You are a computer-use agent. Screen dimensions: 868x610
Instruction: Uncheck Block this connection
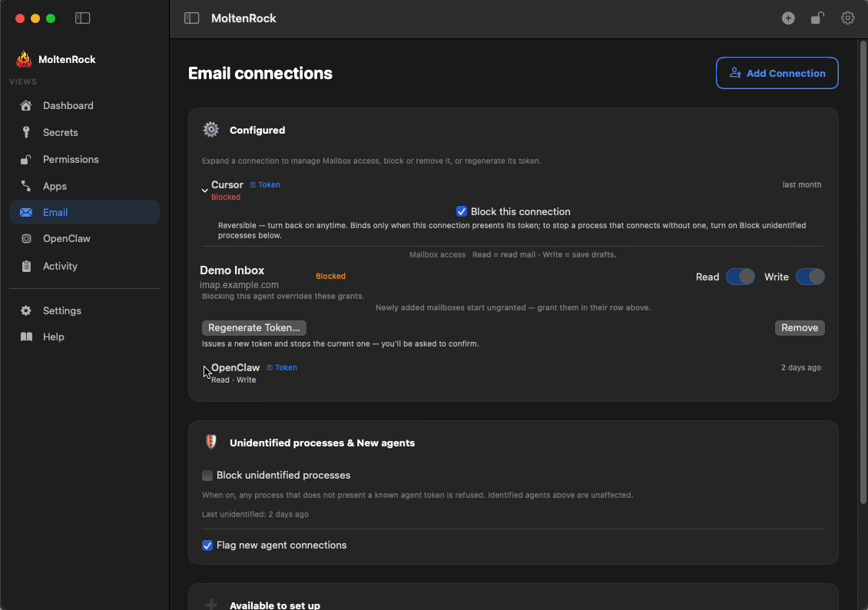(461, 211)
